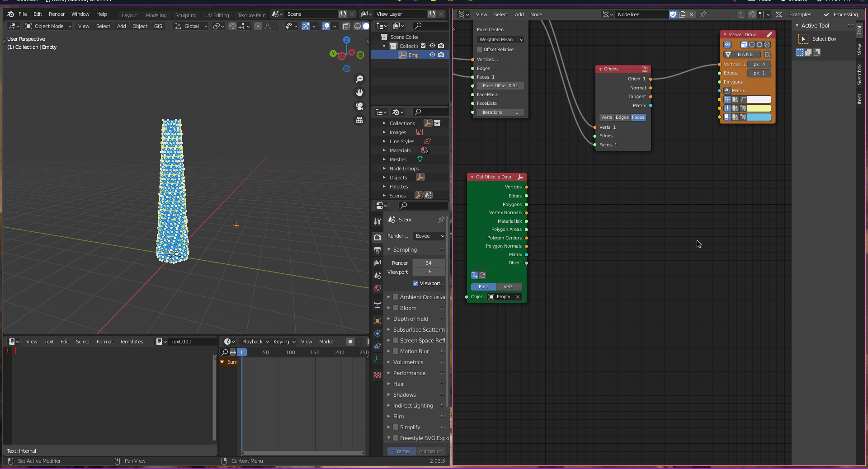The height and width of the screenshot is (469, 868).
Task: Click the zoom magnifier icon in the 3D viewport
Action: point(359,79)
